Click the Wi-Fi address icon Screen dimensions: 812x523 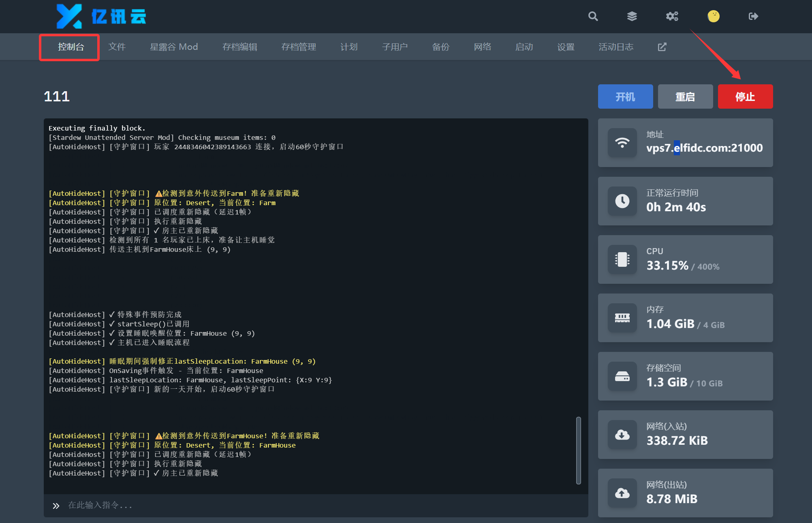click(x=622, y=143)
